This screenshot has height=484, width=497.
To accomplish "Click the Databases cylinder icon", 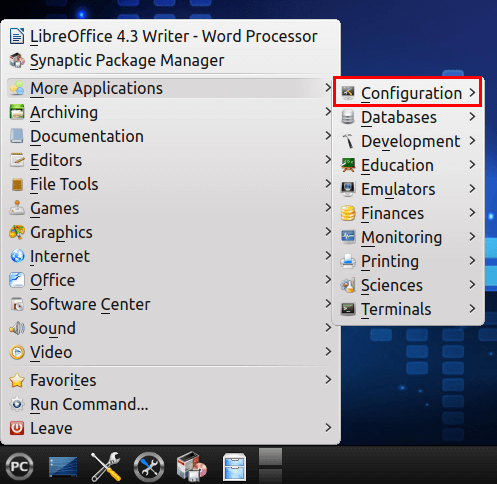I will pyautogui.click(x=348, y=117).
